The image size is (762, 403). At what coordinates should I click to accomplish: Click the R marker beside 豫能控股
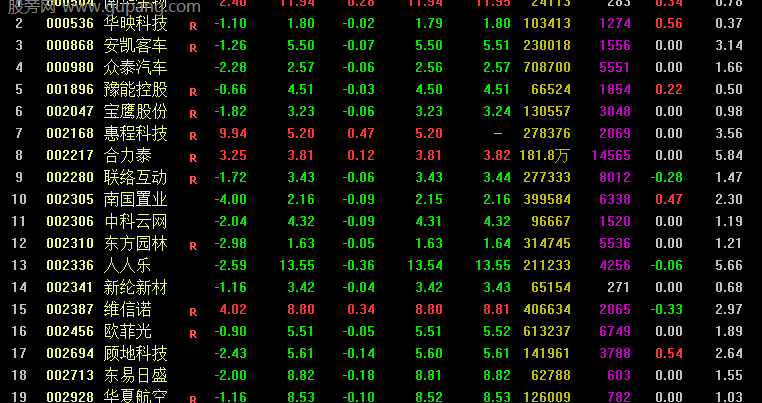coord(193,92)
